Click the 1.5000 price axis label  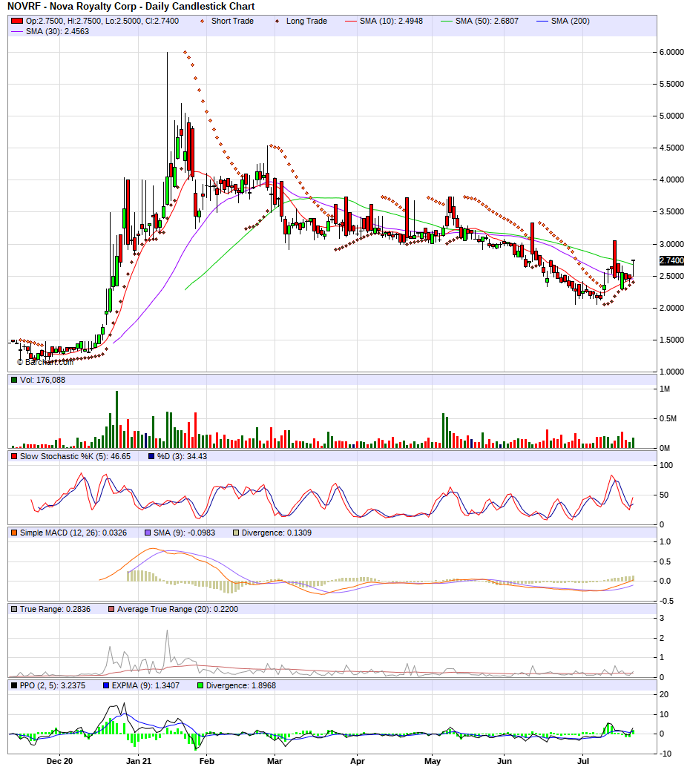pyautogui.click(x=671, y=340)
